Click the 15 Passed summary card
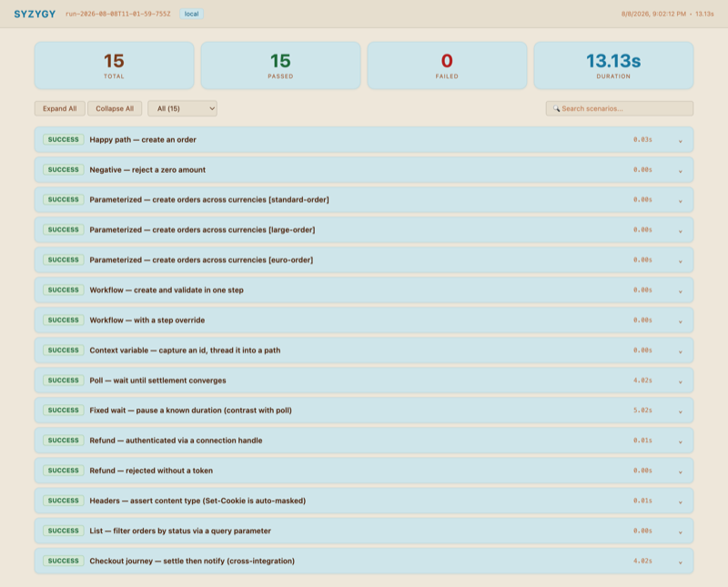 coord(280,66)
